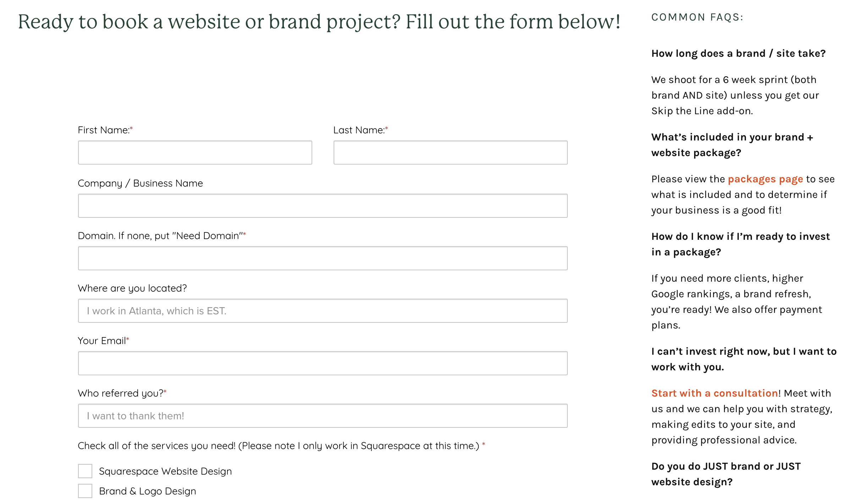The width and height of the screenshot is (868, 503).
Task: Click the Squarespace Website Design label
Action: point(165,471)
